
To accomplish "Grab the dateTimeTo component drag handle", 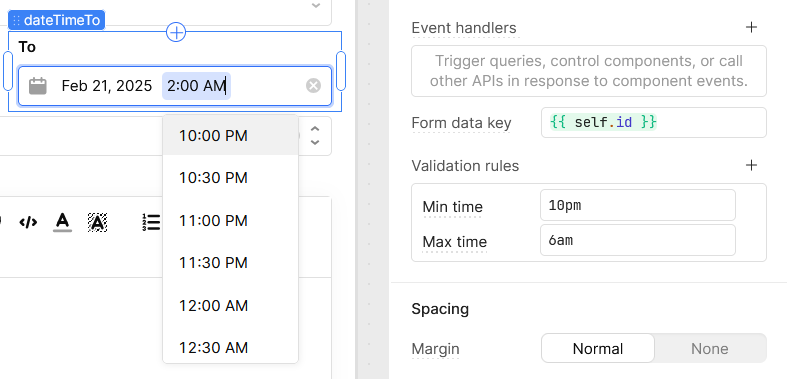I will [16, 20].
